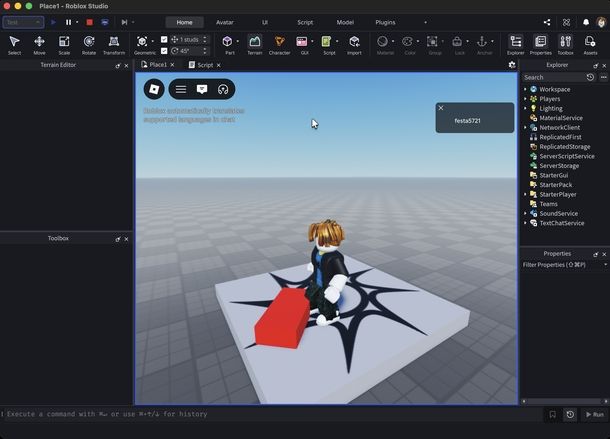Show the Explorer panel from toolbar
The image size is (610, 439).
point(516,45)
